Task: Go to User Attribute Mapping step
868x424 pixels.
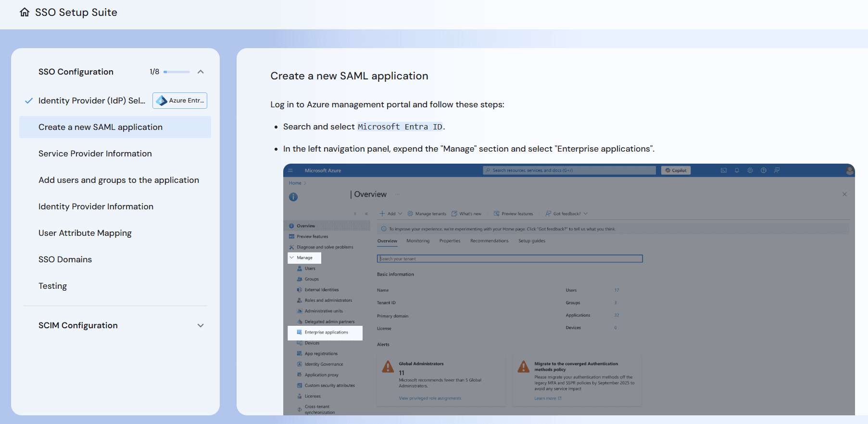Action: point(85,233)
